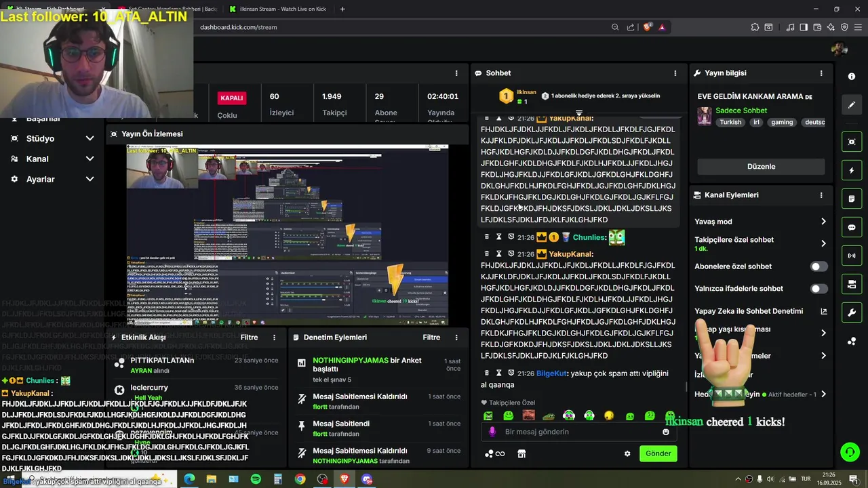
Task: Click the chat bubble icon in right rail
Action: click(852, 227)
